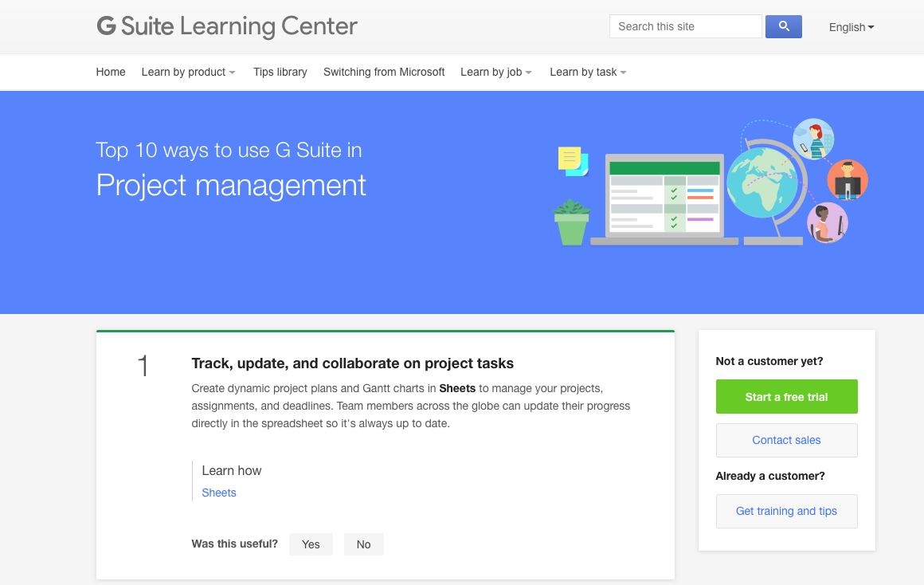Screen dimensions: 924x585
Task: Expand the Learn by job menu
Action: 495,72
